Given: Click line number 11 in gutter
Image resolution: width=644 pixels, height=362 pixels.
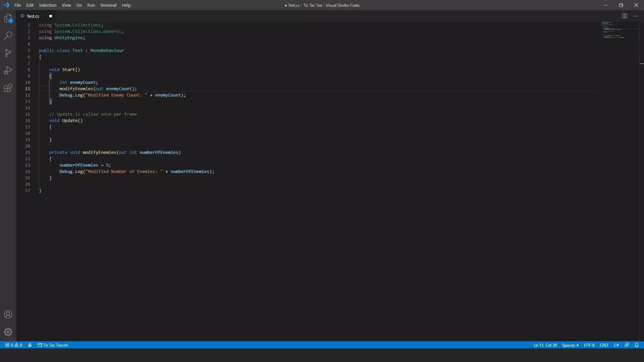Looking at the screenshot, I should tap(28, 89).
